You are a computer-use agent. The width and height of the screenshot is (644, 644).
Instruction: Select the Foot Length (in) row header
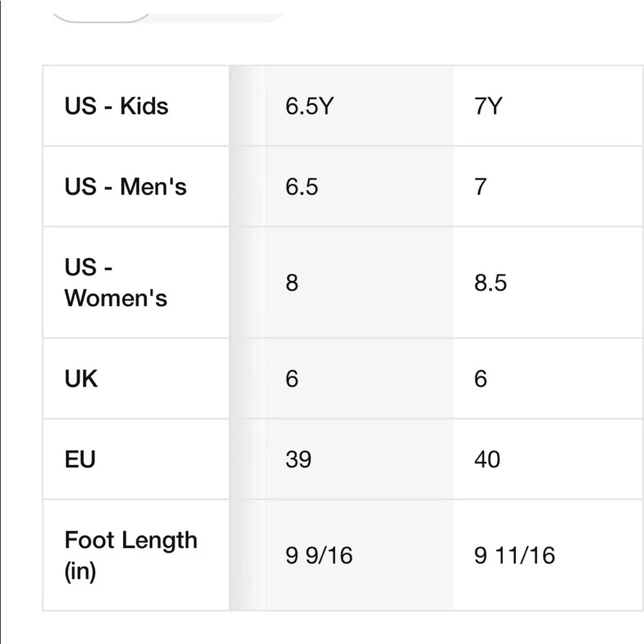(136, 555)
